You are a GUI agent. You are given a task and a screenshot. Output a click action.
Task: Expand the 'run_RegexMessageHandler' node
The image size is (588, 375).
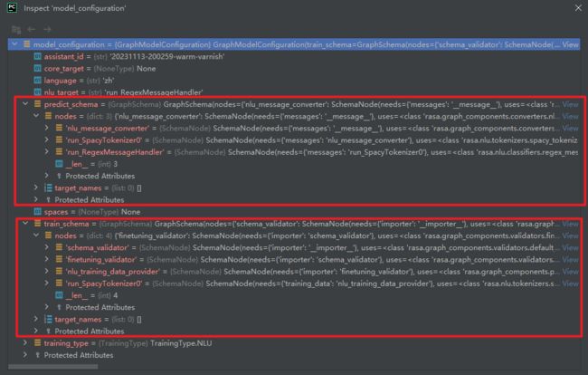coord(47,151)
